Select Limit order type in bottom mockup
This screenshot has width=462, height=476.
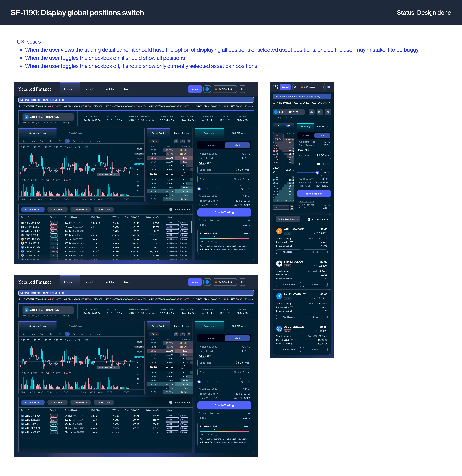coord(237,338)
